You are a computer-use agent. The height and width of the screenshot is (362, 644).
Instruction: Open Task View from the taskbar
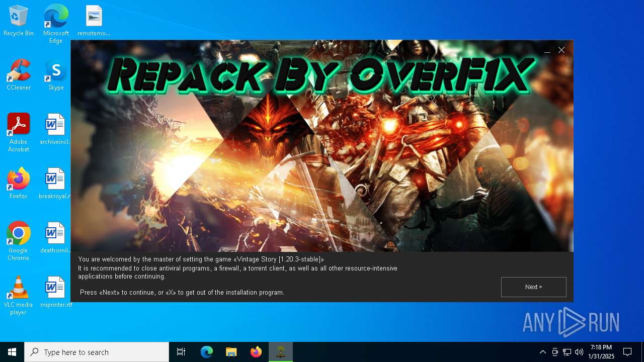tap(181, 352)
